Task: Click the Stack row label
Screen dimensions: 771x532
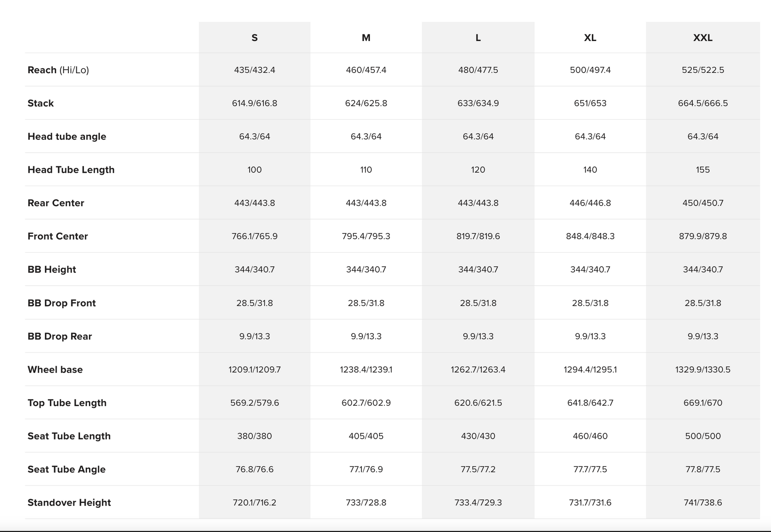Action: [x=41, y=103]
